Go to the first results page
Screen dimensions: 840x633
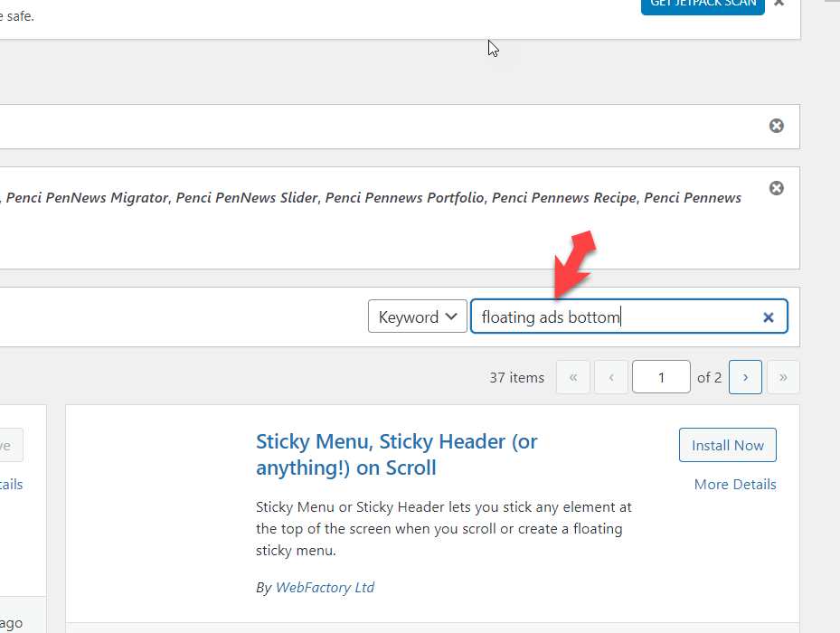pos(573,377)
